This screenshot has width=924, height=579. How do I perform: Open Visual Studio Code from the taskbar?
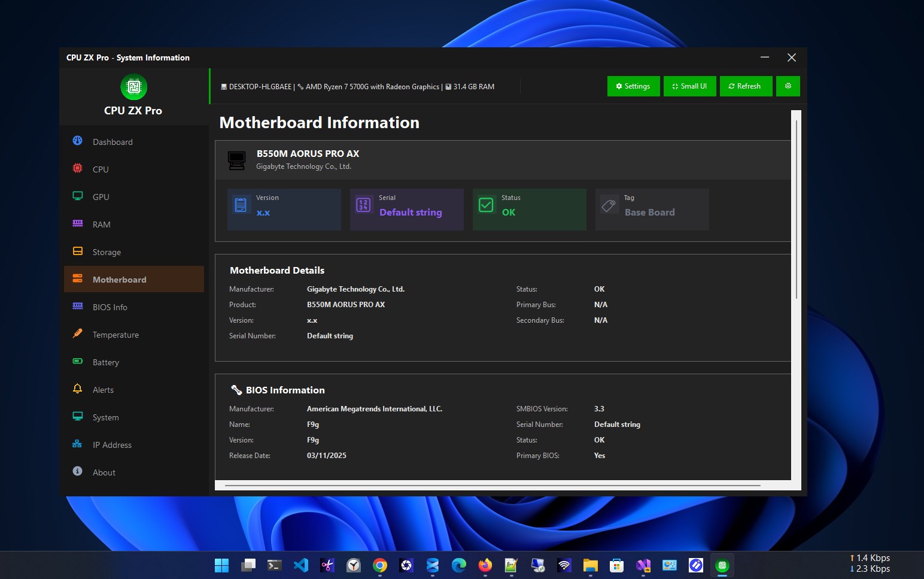(300, 565)
